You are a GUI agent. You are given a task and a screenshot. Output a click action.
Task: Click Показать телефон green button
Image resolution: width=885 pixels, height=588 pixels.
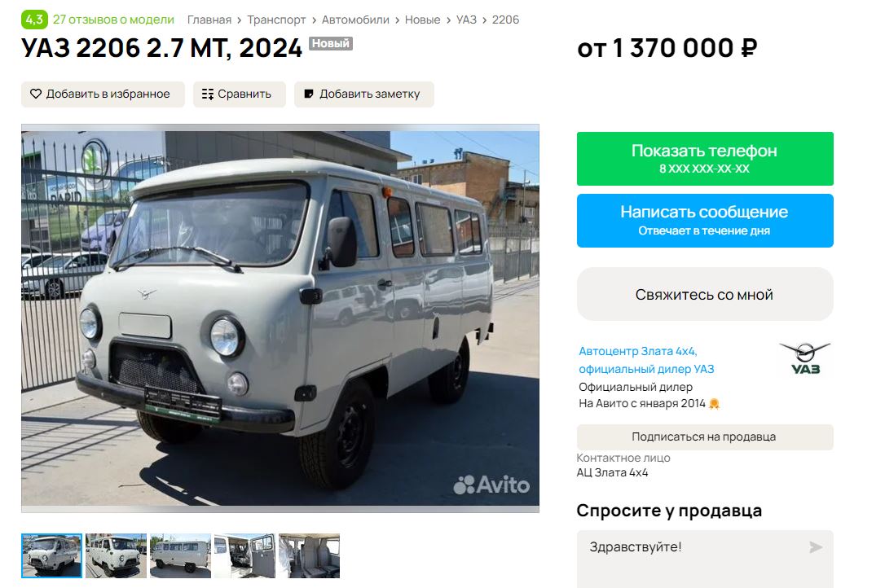pyautogui.click(x=705, y=159)
